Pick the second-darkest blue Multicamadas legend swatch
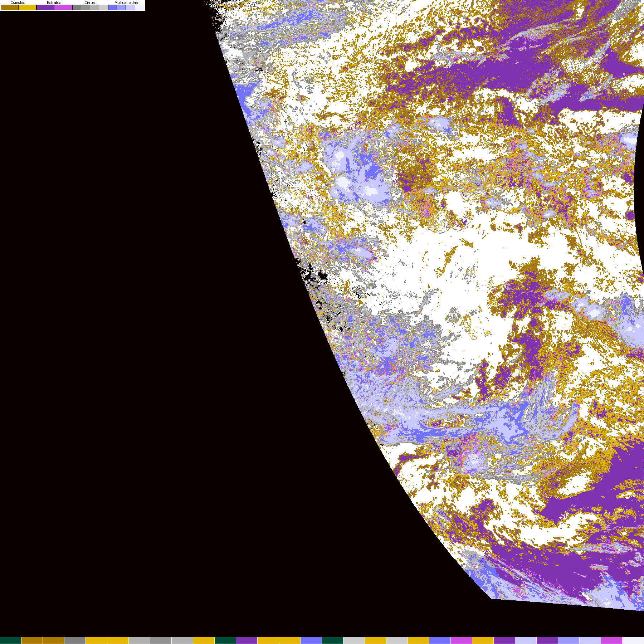Image resolution: width=644 pixels, height=644 pixels. 121,7
